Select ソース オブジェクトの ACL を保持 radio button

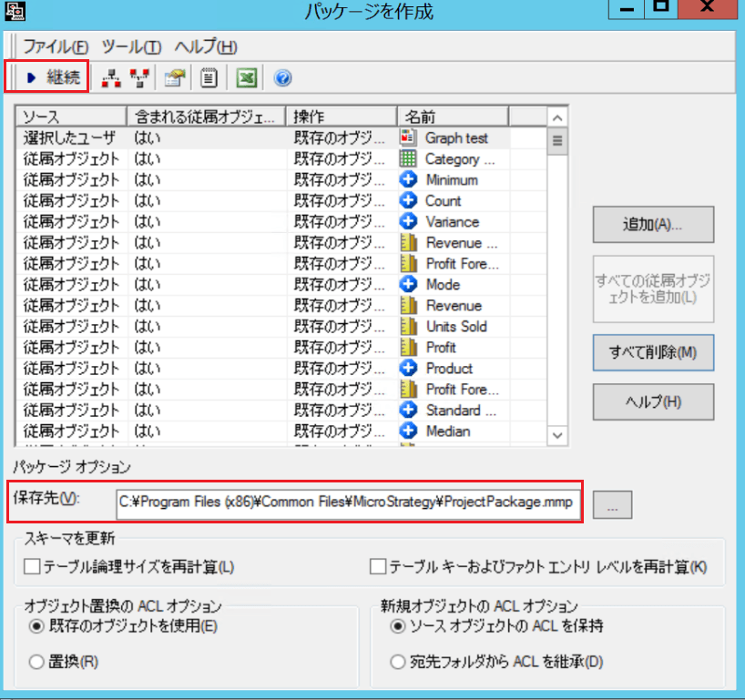397,626
